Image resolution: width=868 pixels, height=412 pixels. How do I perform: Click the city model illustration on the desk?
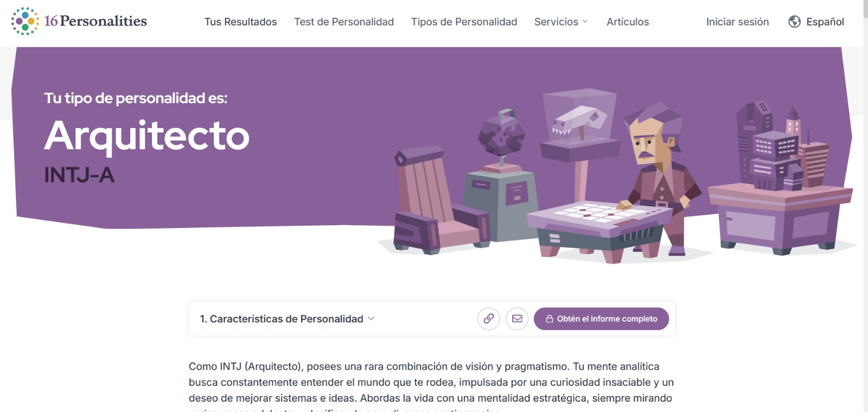(782, 146)
